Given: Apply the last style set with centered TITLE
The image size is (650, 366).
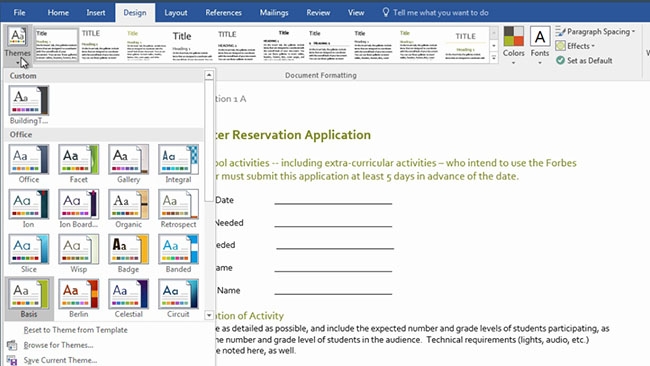Looking at the screenshot, I should coord(466,45).
